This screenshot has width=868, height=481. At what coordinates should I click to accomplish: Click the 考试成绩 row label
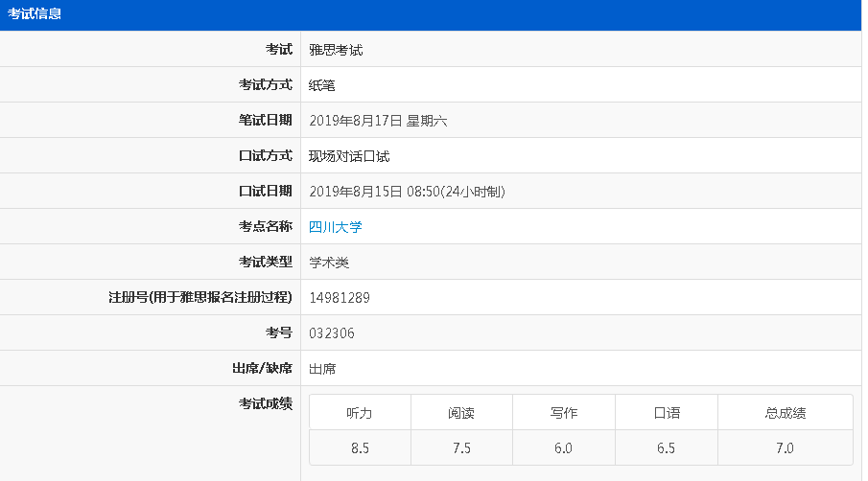tap(265, 403)
